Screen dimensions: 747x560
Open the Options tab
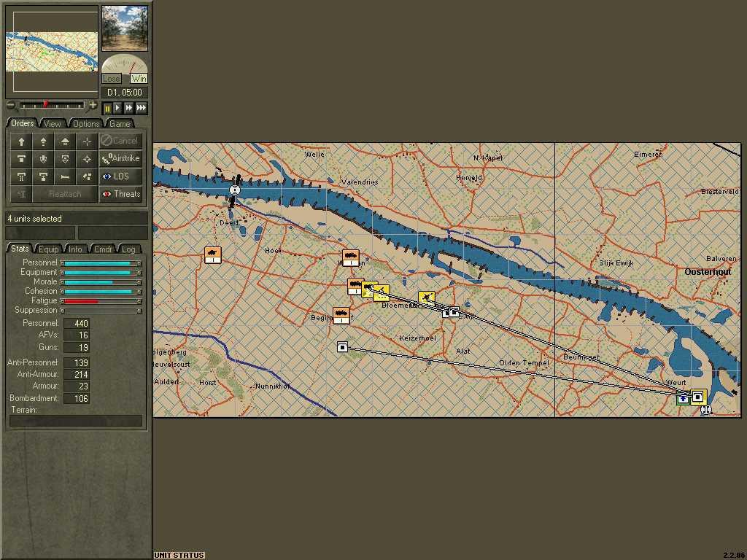coord(86,124)
